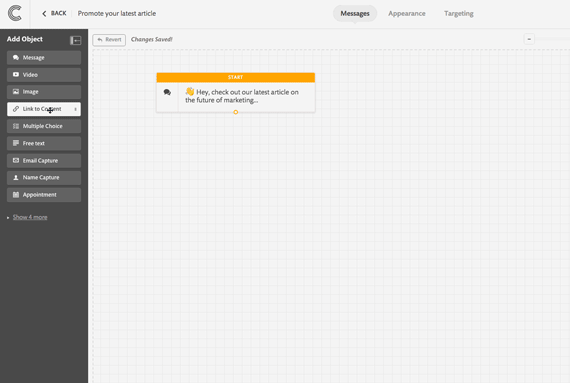Click the arrow on Link to Content

75,109
